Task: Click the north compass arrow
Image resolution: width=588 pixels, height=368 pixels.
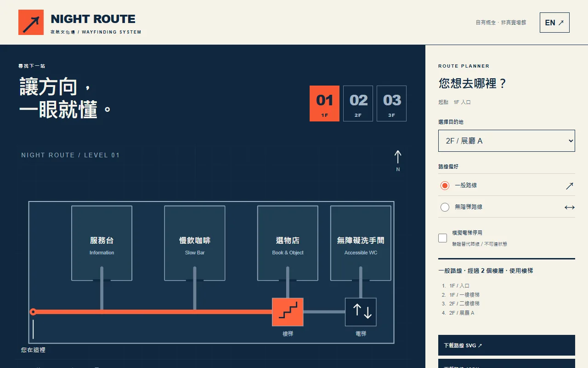Action: [398, 157]
